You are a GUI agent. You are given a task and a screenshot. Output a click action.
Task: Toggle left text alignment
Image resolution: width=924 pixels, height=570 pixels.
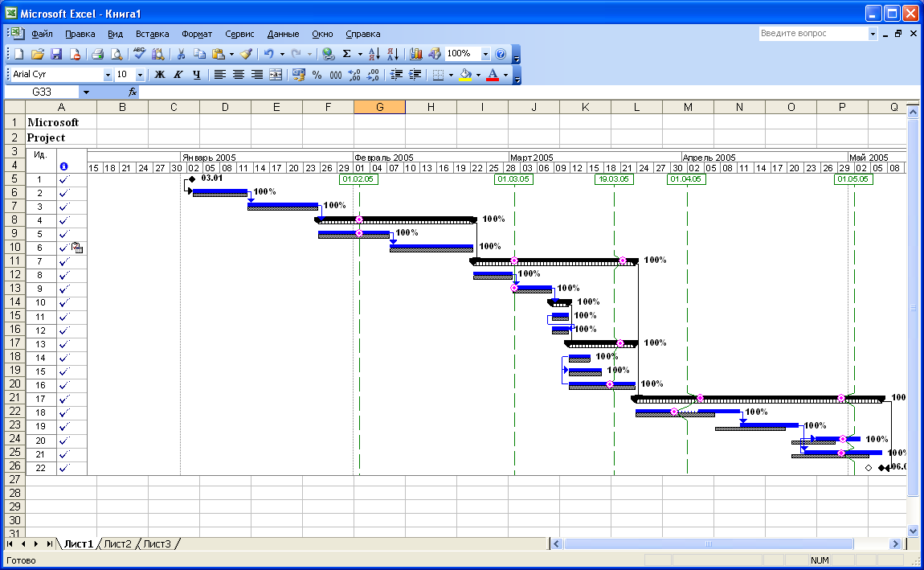coord(220,75)
